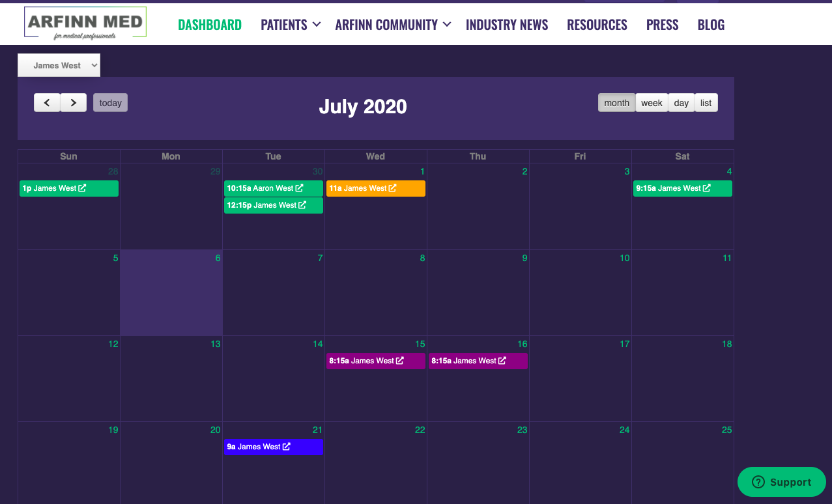Open the Dashboard page
Viewport: 832px width, 504px height.
point(210,25)
